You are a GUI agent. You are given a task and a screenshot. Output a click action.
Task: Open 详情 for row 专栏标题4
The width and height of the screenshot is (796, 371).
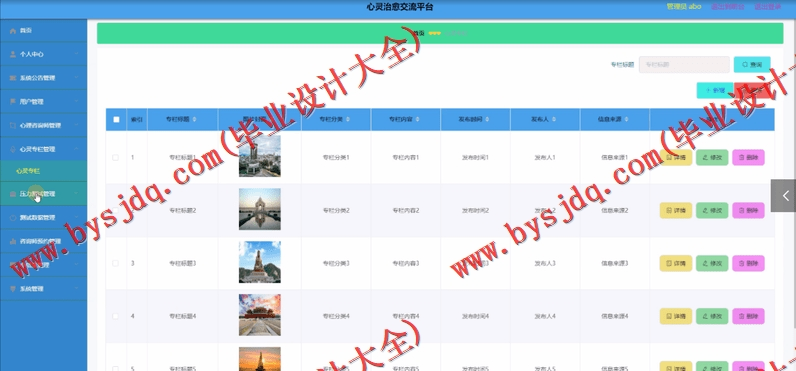tap(676, 316)
